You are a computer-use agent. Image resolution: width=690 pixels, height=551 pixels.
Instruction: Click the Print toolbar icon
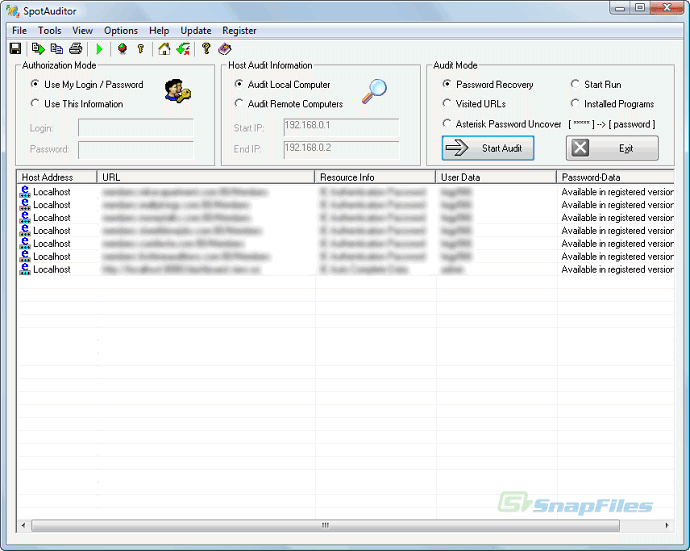point(76,48)
